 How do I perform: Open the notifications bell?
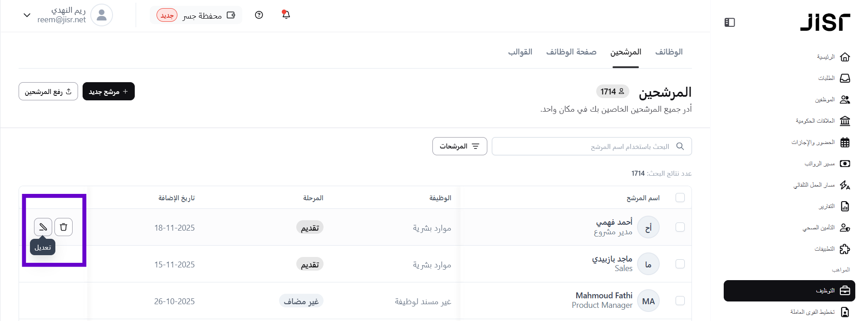tap(286, 15)
